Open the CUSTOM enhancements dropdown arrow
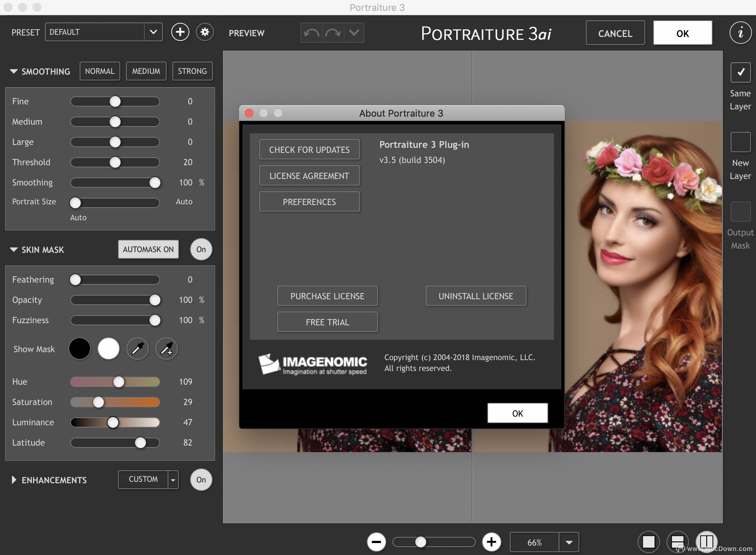This screenshot has width=756, height=555. (x=173, y=480)
